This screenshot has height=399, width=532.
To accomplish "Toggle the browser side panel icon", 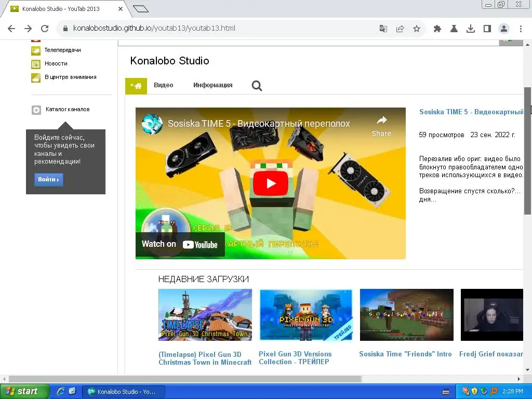I will click(487, 29).
